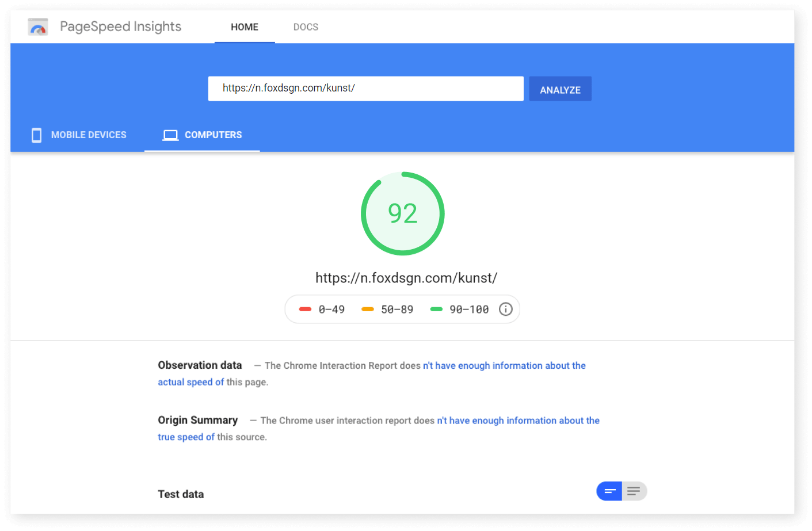The height and width of the screenshot is (531, 812).
Task: Open the score legend info icon
Action: click(505, 310)
